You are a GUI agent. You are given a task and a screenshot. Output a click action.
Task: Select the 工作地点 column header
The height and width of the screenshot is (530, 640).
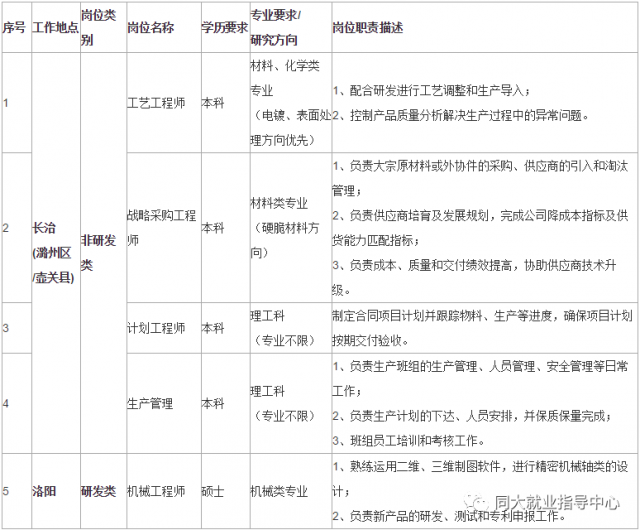pos(54,28)
